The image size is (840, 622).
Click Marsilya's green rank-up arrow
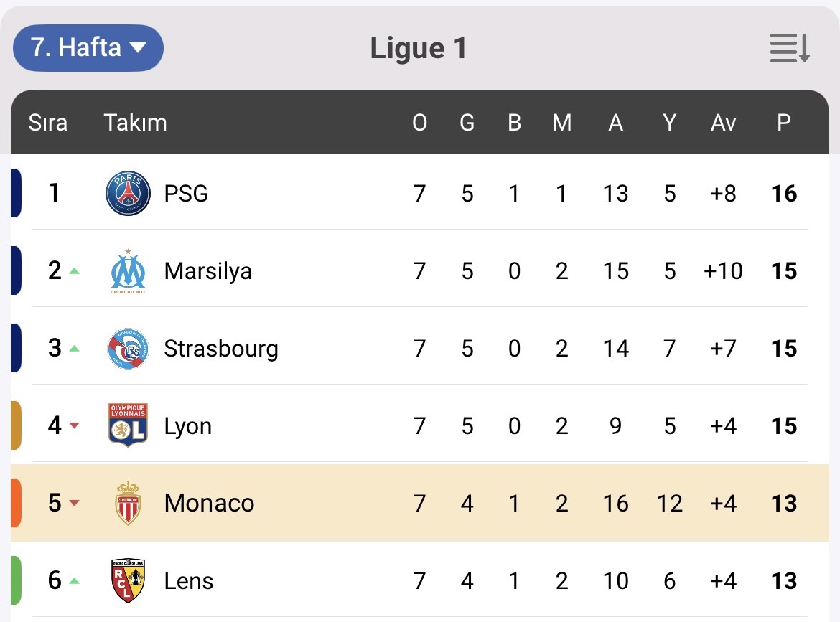click(x=74, y=272)
